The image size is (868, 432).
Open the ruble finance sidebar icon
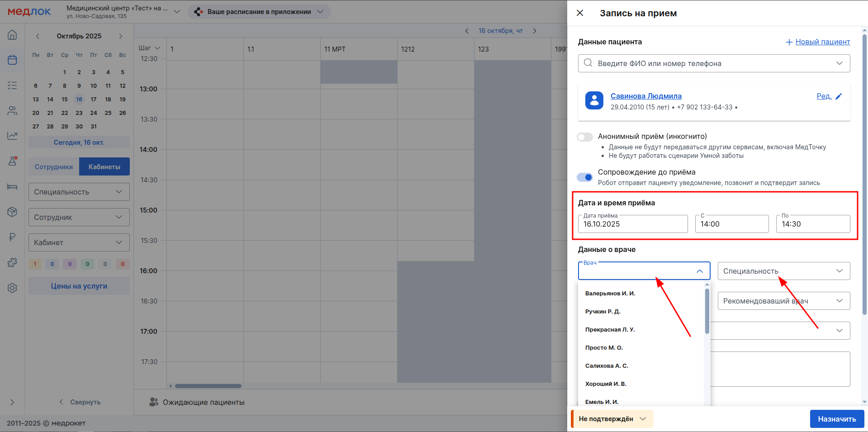[12, 237]
